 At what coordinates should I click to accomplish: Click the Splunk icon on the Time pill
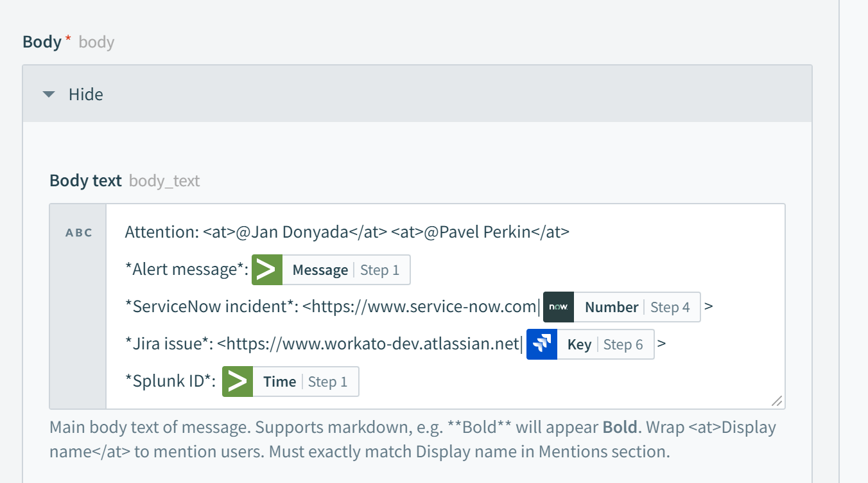coord(239,381)
